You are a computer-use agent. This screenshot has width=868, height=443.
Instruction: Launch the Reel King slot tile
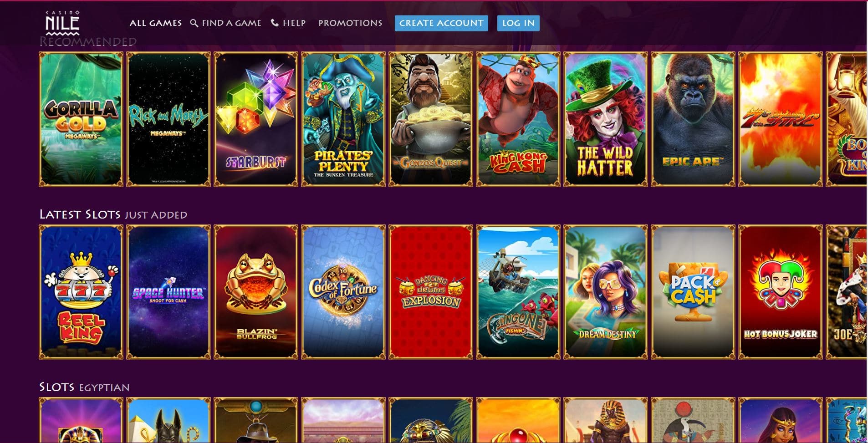[81, 292]
